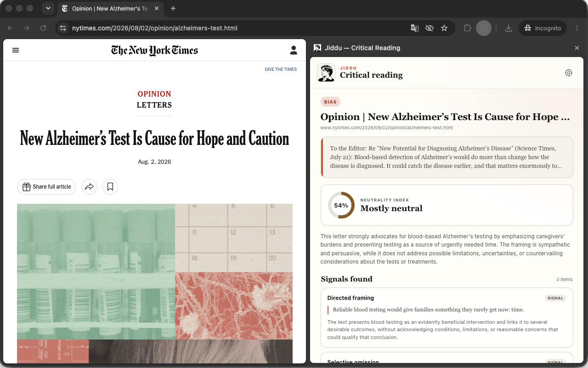Go forward to the next page
The image size is (588, 368).
click(x=27, y=28)
